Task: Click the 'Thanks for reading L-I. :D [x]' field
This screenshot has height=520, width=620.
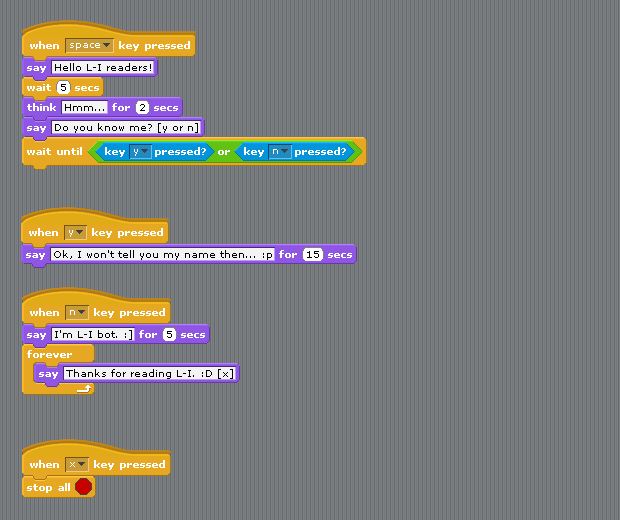Action: pyautogui.click(x=150, y=374)
